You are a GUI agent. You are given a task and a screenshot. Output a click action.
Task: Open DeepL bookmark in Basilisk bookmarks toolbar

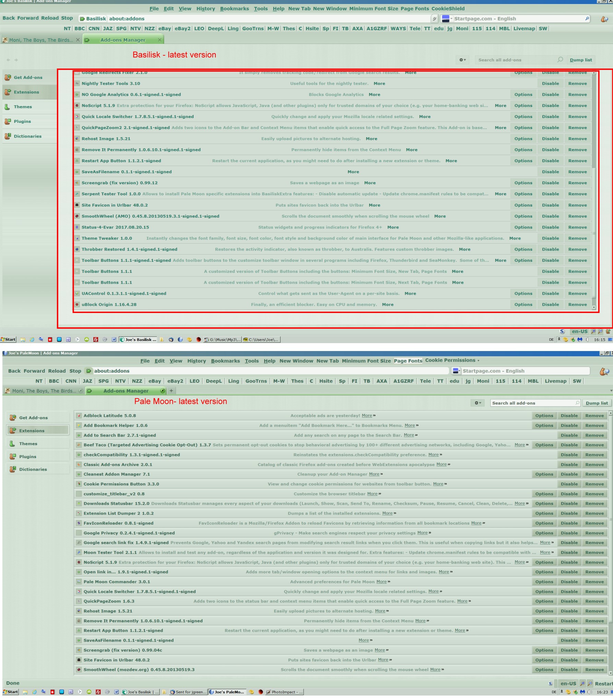pyautogui.click(x=215, y=28)
